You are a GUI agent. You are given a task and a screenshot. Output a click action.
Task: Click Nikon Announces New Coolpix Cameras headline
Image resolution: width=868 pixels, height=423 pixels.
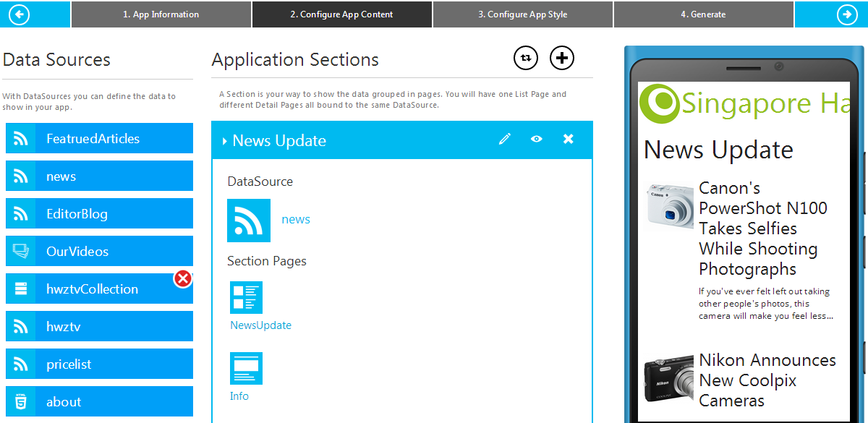click(x=767, y=380)
